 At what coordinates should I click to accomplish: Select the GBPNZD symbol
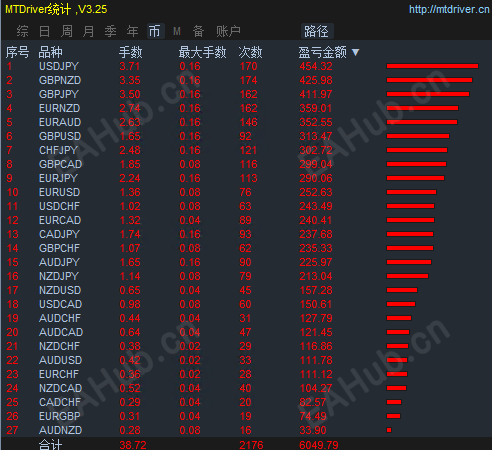coord(60,80)
